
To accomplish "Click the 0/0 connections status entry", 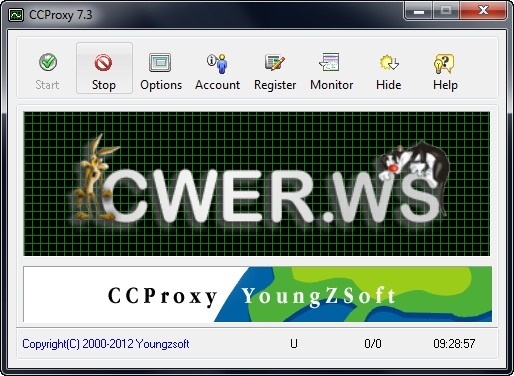I will [x=373, y=344].
